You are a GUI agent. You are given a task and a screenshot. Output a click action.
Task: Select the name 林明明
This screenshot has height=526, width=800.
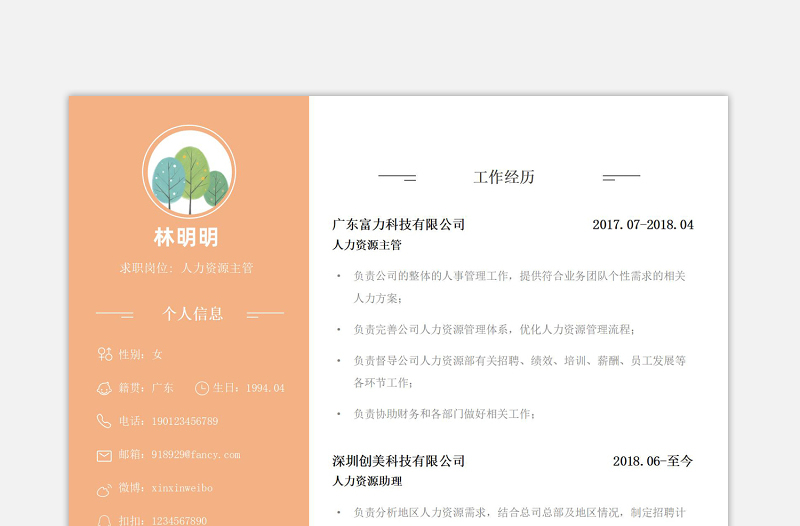(186, 238)
